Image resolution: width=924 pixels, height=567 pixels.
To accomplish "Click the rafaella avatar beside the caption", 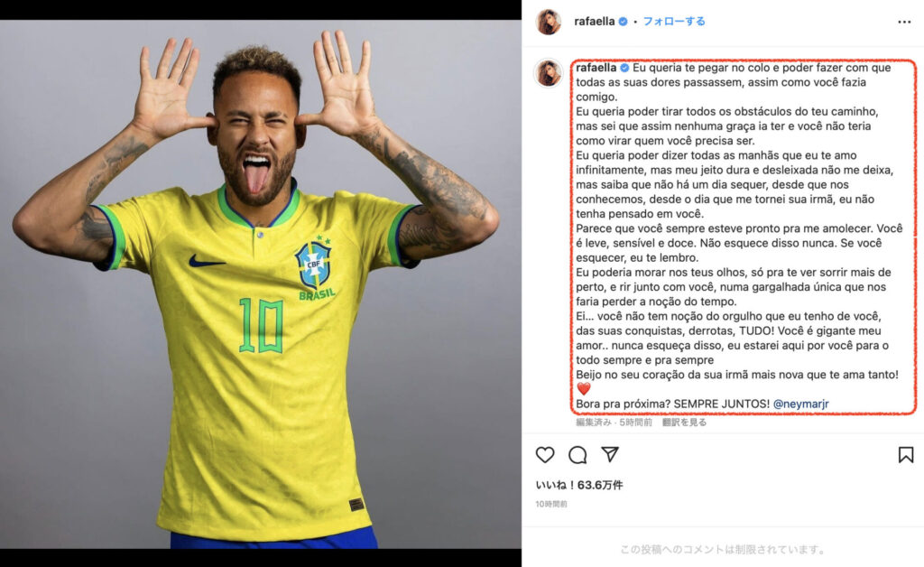I will pos(548,74).
